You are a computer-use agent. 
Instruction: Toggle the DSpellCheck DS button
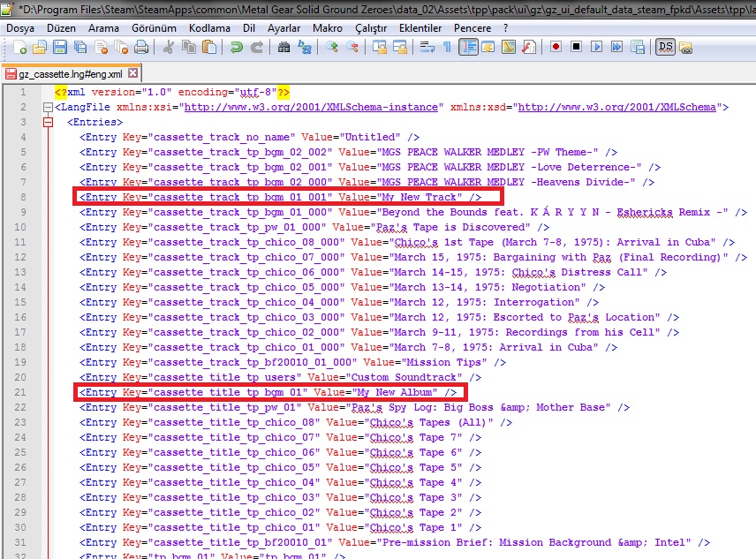click(665, 47)
